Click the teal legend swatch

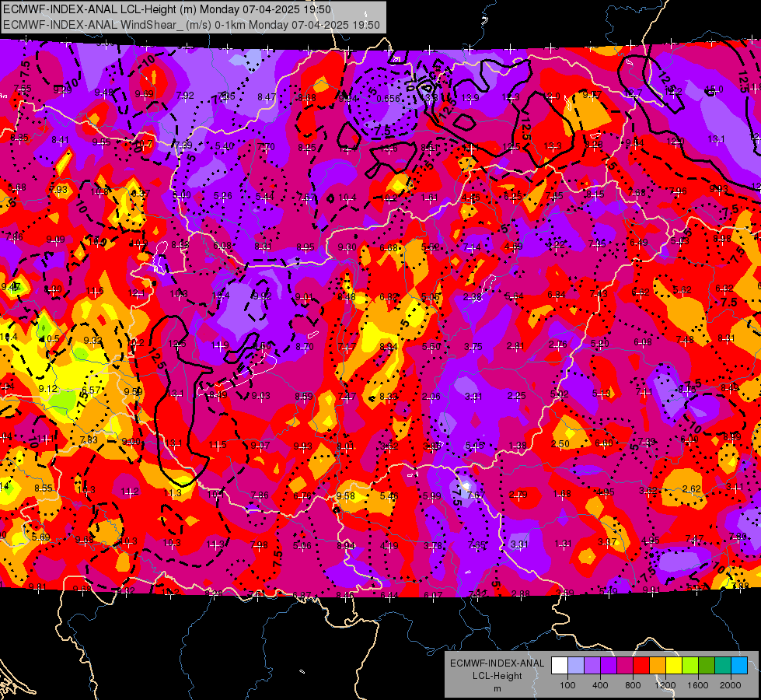click(723, 666)
